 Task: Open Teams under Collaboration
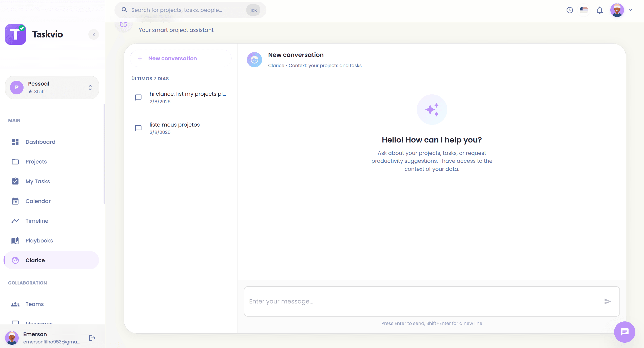point(34,304)
